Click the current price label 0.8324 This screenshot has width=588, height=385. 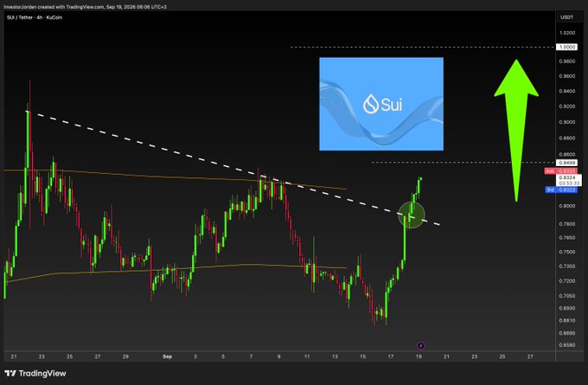click(567, 177)
